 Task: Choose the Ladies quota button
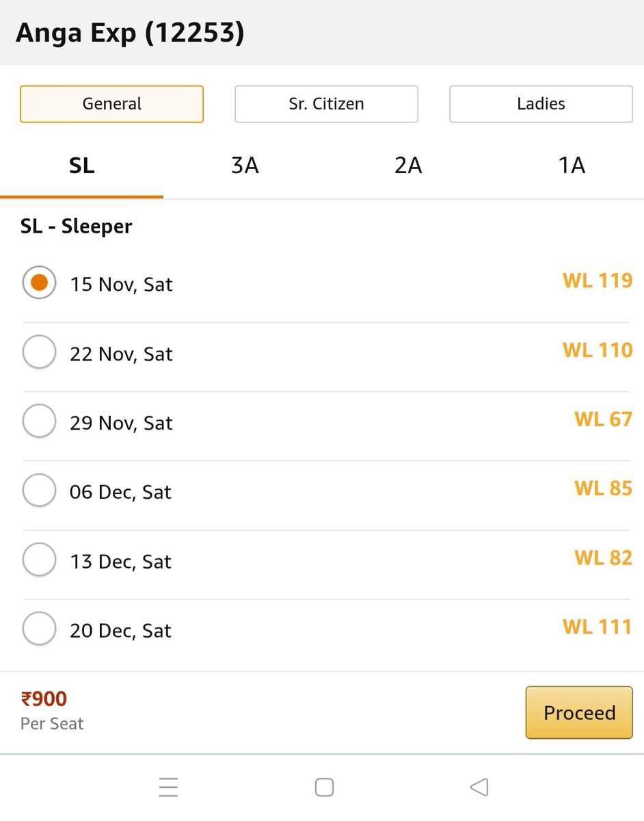[541, 104]
